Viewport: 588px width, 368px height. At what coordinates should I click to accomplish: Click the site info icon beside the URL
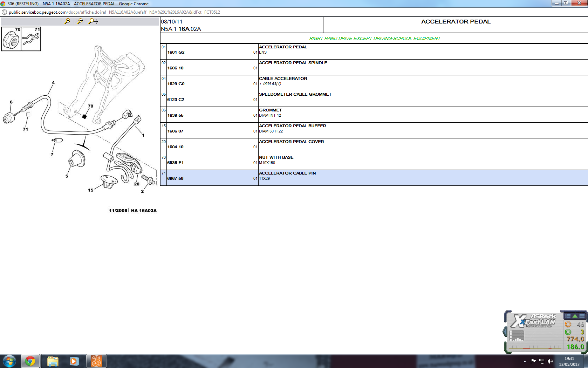(x=4, y=12)
